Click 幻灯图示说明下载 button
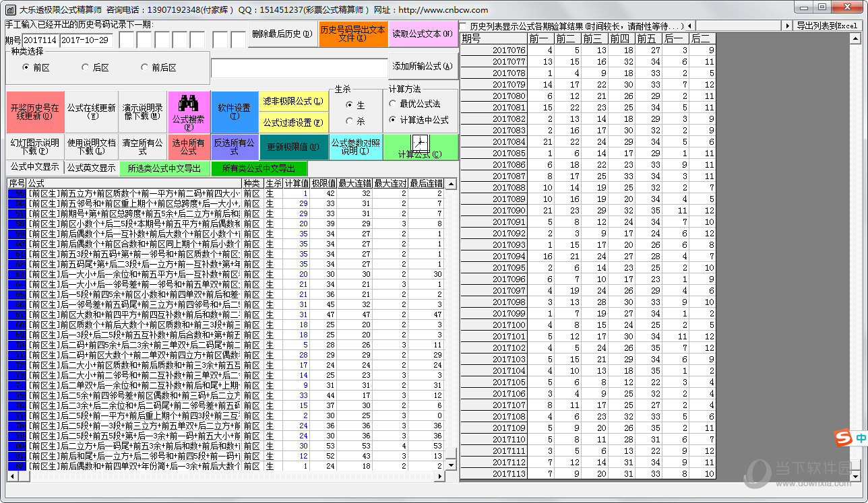The height and width of the screenshot is (503, 868). click(x=34, y=147)
